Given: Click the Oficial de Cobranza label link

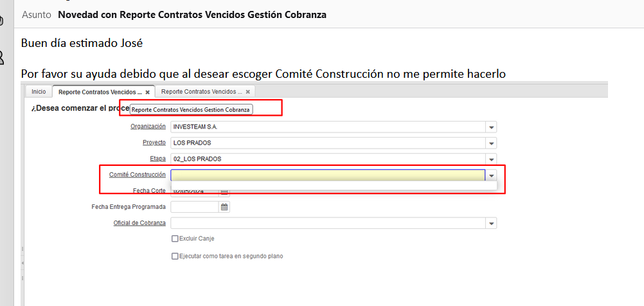Looking at the screenshot, I should click(139, 223).
